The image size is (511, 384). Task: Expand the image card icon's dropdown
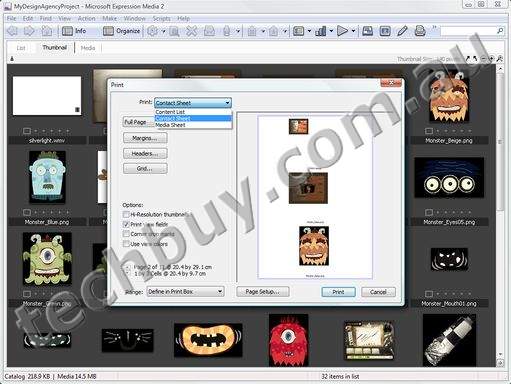coord(309,31)
